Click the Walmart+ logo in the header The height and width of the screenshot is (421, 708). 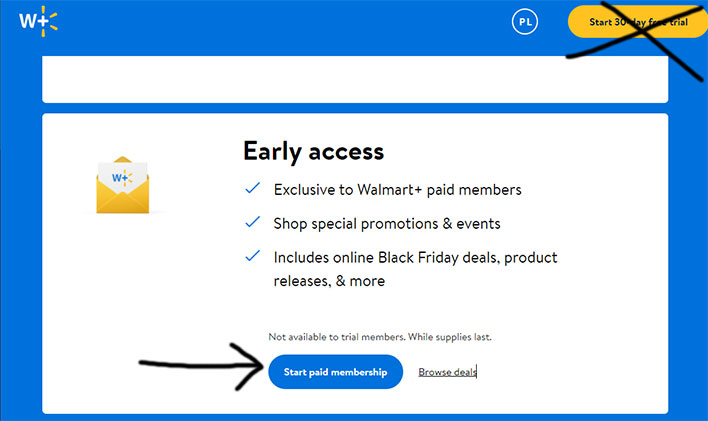[x=38, y=20]
